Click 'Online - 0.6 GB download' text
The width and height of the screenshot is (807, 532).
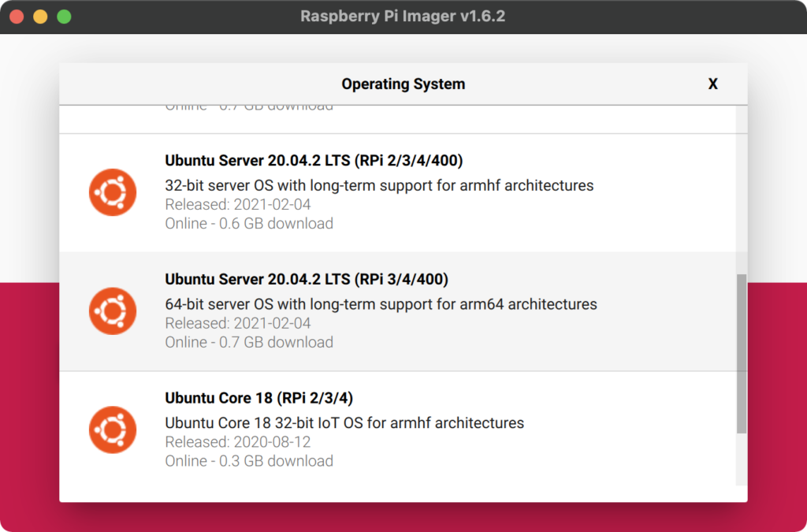click(249, 223)
